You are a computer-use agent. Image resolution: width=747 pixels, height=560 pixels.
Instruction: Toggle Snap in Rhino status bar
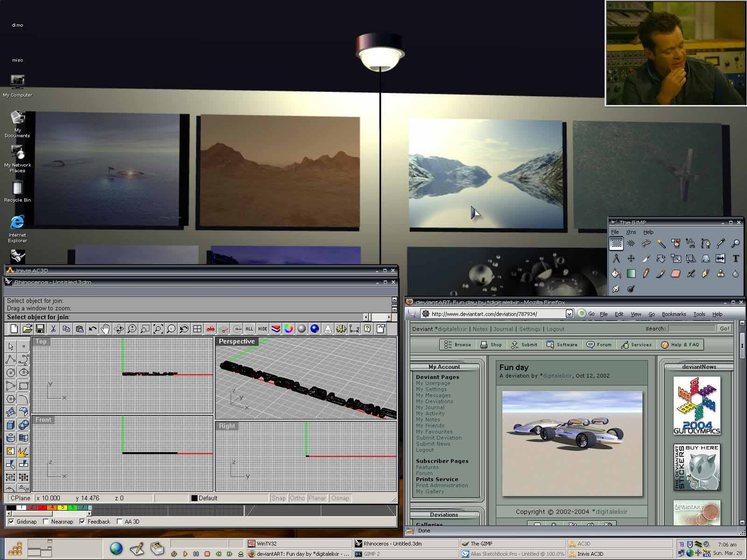click(278, 498)
